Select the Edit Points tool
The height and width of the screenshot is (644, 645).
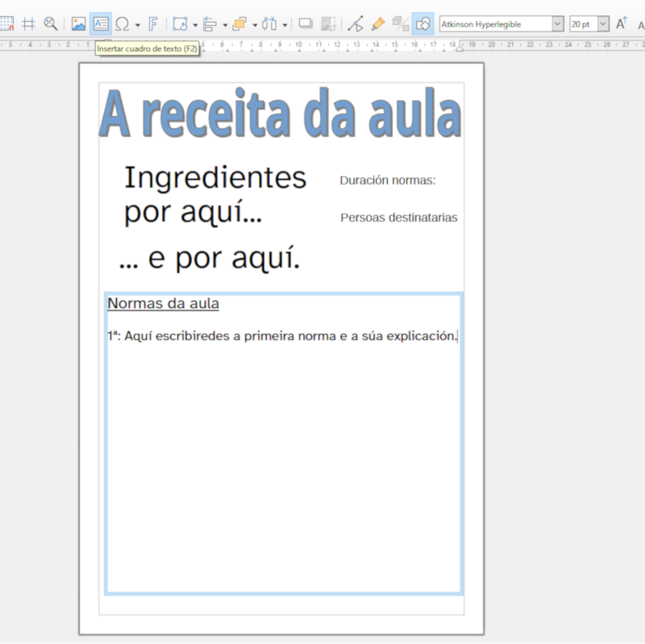pos(356,23)
